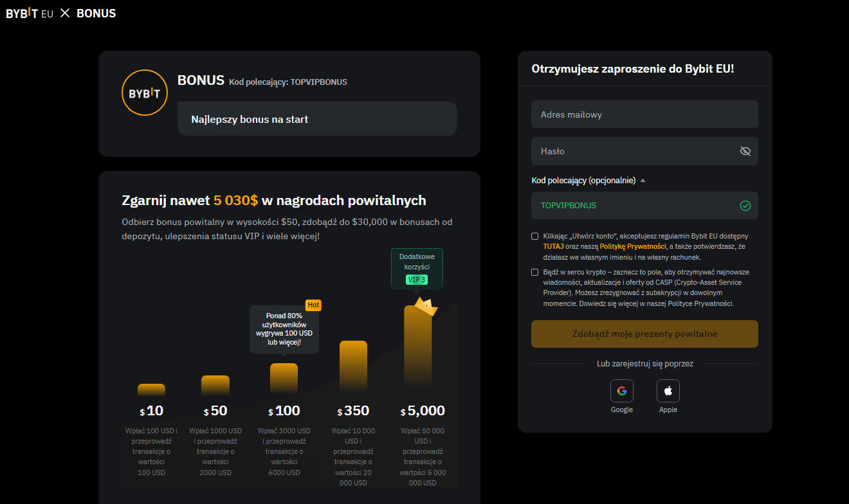
Task: Click the Kod polecający (opcjonalnie) label
Action: pos(583,181)
